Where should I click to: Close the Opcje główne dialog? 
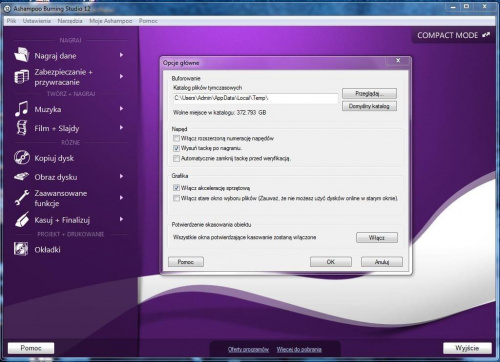pyautogui.click(x=398, y=60)
